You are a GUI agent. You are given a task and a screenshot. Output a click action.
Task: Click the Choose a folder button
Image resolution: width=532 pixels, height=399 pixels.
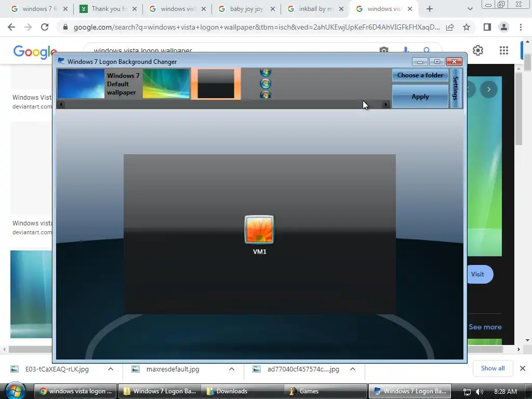(420, 75)
